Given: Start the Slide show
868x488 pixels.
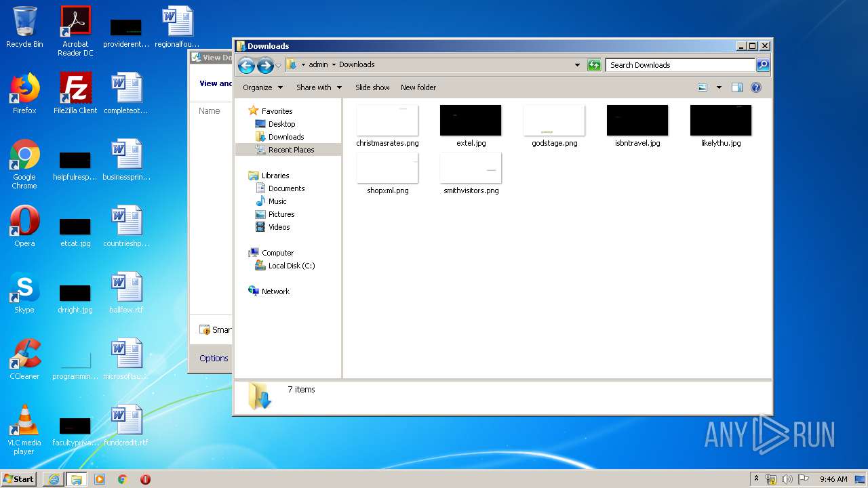Looking at the screenshot, I should [372, 87].
